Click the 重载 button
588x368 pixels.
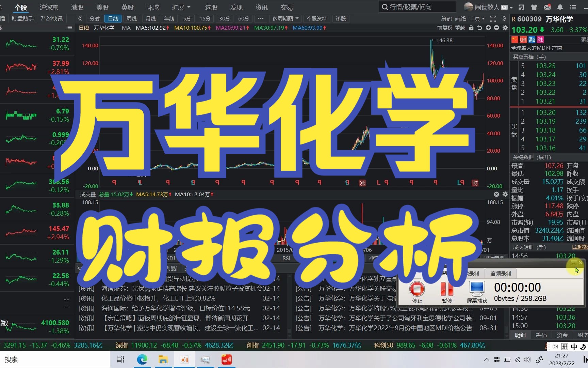click(460, 28)
